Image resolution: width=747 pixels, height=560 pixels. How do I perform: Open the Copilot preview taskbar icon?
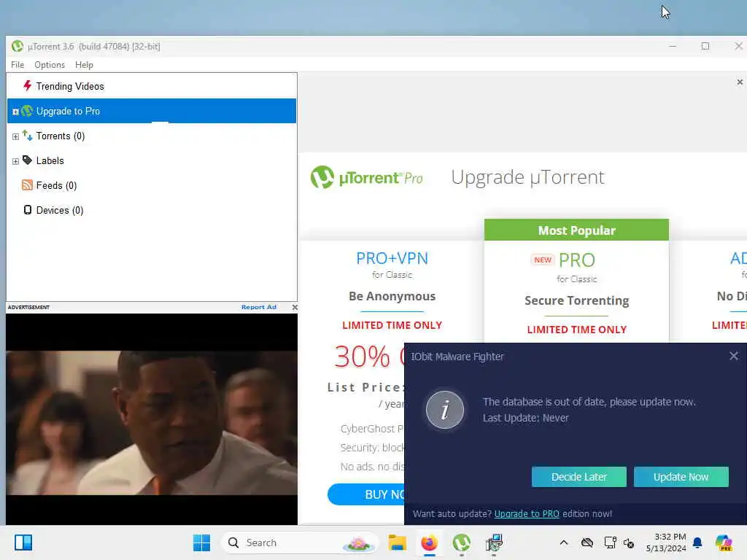pos(724,542)
